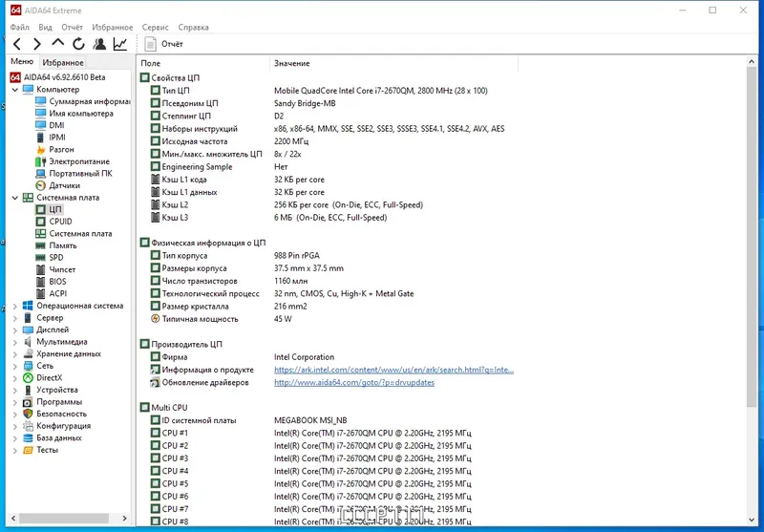This screenshot has width=764, height=532.
Task: Open the user profile toolbar icon
Action: 99,44
